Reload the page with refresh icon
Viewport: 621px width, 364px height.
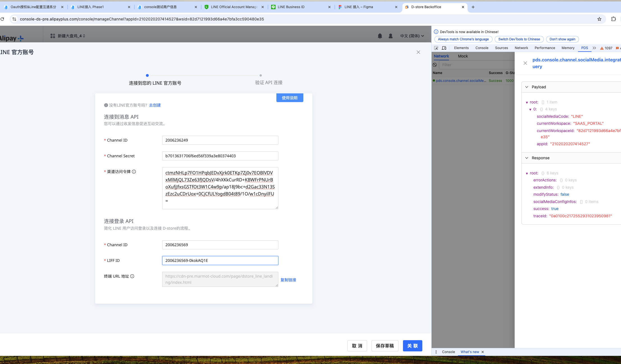(x=3, y=19)
